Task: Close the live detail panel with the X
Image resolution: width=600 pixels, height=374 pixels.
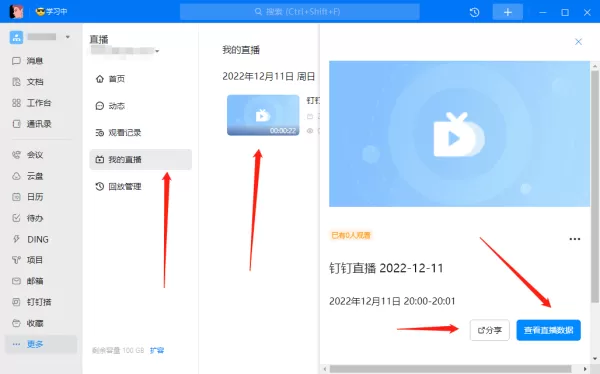Action: (578, 42)
